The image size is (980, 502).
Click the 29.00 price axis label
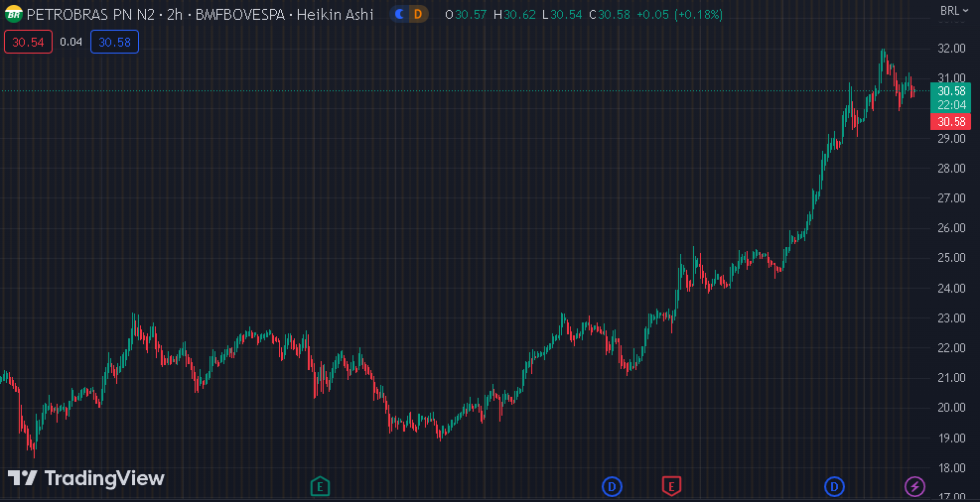point(953,138)
